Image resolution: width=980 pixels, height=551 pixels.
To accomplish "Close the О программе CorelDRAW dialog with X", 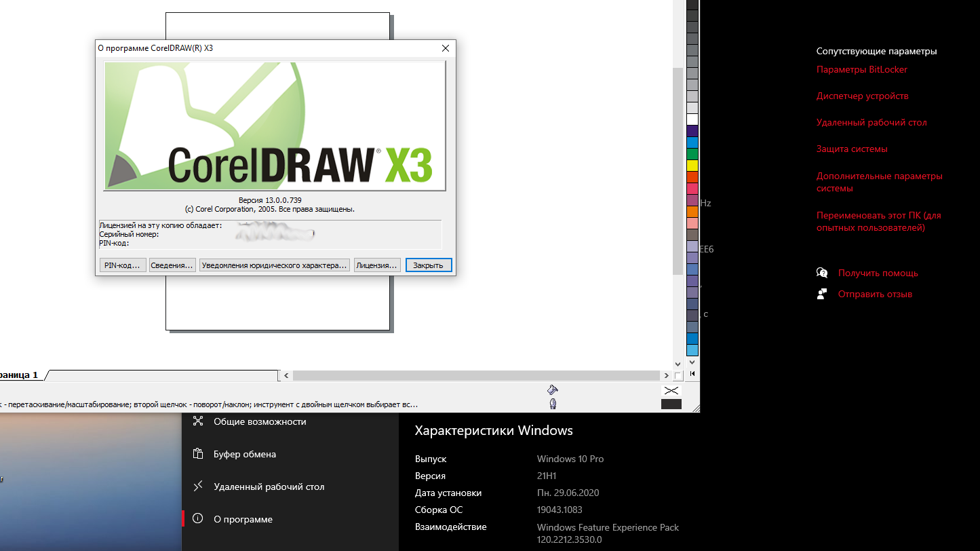I will click(x=446, y=48).
